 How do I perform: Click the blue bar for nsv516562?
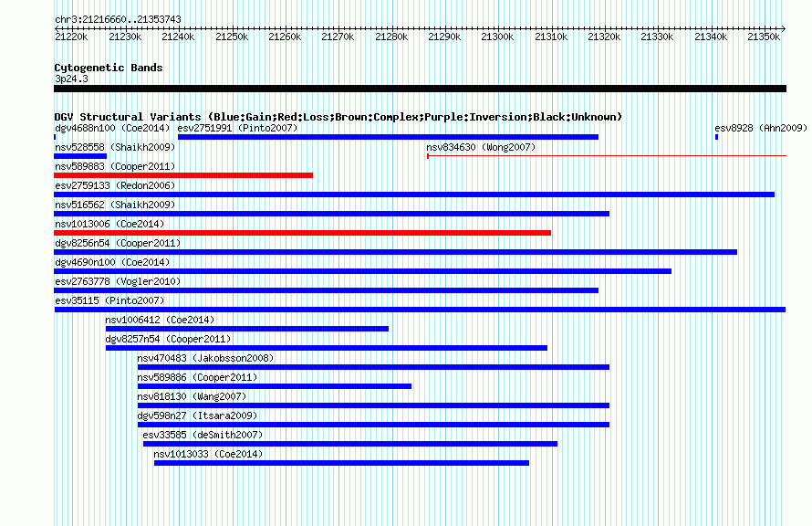tap(331, 214)
